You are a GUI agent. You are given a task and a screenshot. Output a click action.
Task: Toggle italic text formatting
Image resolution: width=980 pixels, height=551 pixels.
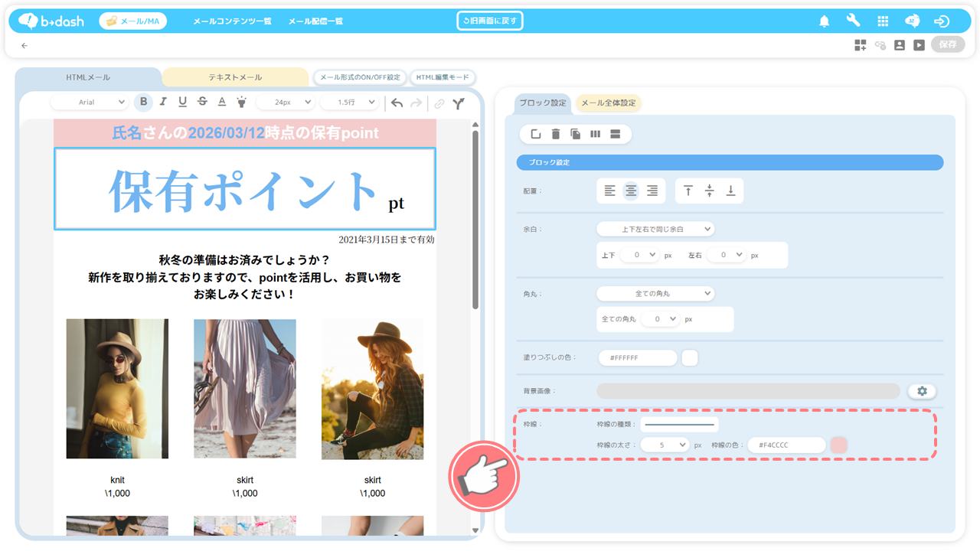[x=162, y=103]
